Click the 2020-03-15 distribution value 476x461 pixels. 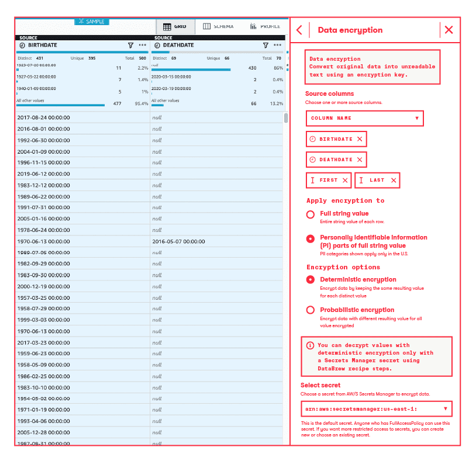(x=171, y=77)
